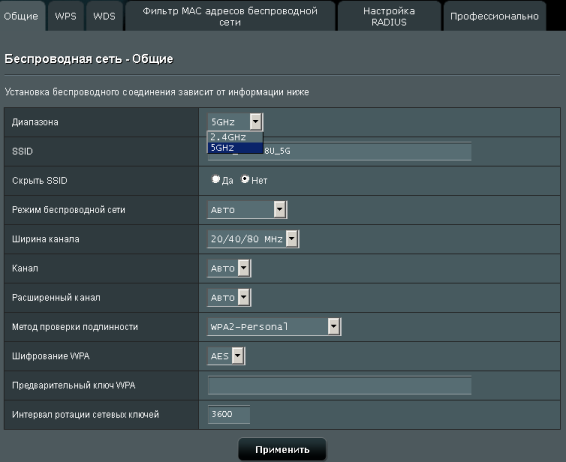The image size is (566, 462).
Task: Click the Применить button
Action: (282, 449)
